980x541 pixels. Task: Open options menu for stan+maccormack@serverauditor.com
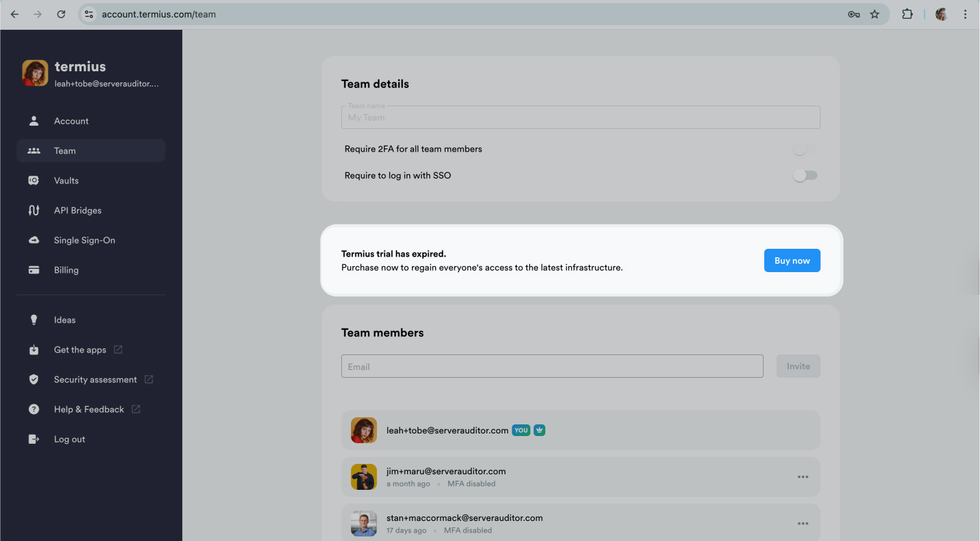[803, 524]
